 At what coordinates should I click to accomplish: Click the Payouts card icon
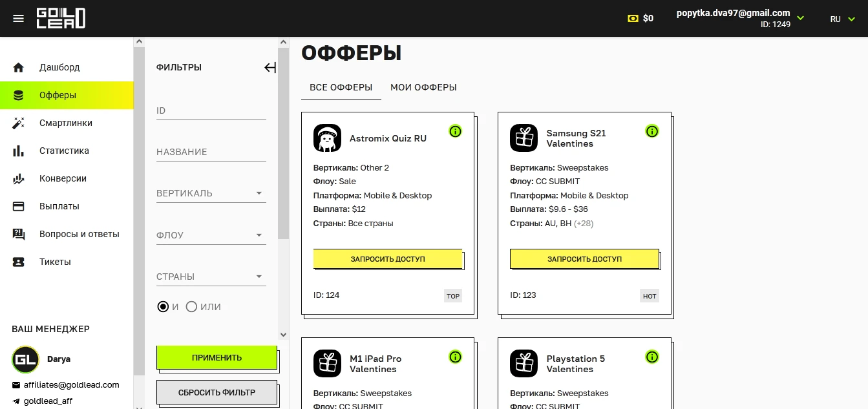click(18, 206)
